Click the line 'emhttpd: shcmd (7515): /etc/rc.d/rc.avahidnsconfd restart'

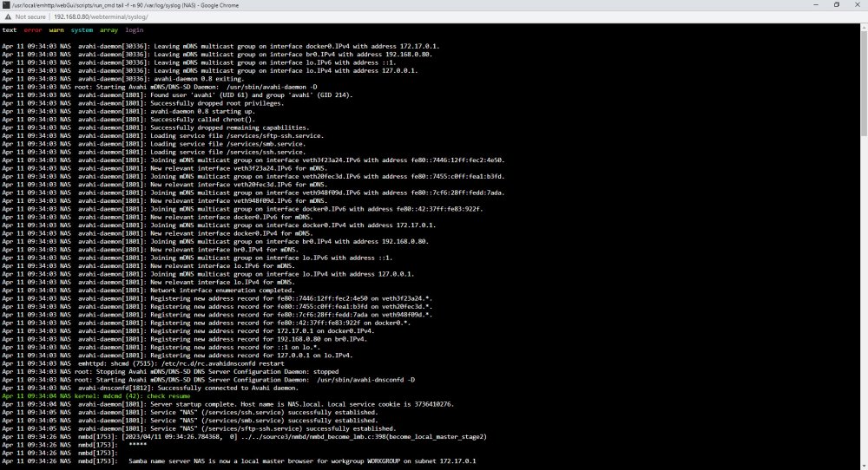pyautogui.click(x=143, y=363)
